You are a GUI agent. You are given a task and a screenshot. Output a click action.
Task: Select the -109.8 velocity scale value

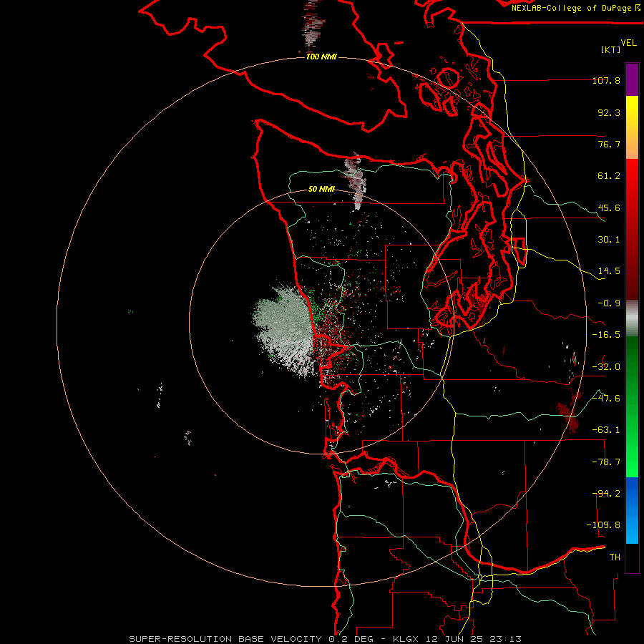click(604, 525)
